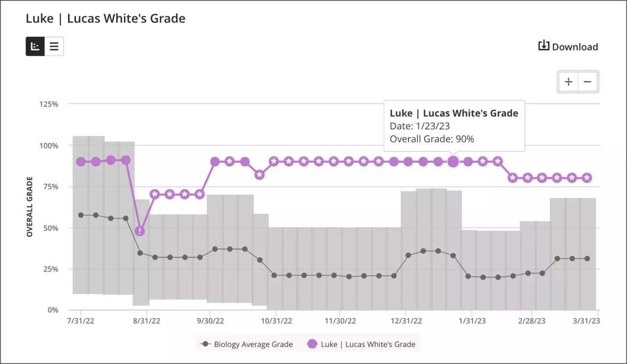Switch to the list view icon
The height and width of the screenshot is (364, 627).
click(54, 46)
